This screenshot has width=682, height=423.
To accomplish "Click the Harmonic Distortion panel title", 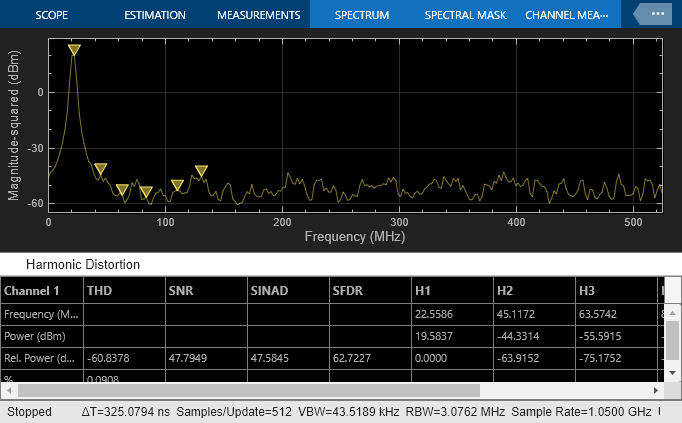I will coord(83,265).
